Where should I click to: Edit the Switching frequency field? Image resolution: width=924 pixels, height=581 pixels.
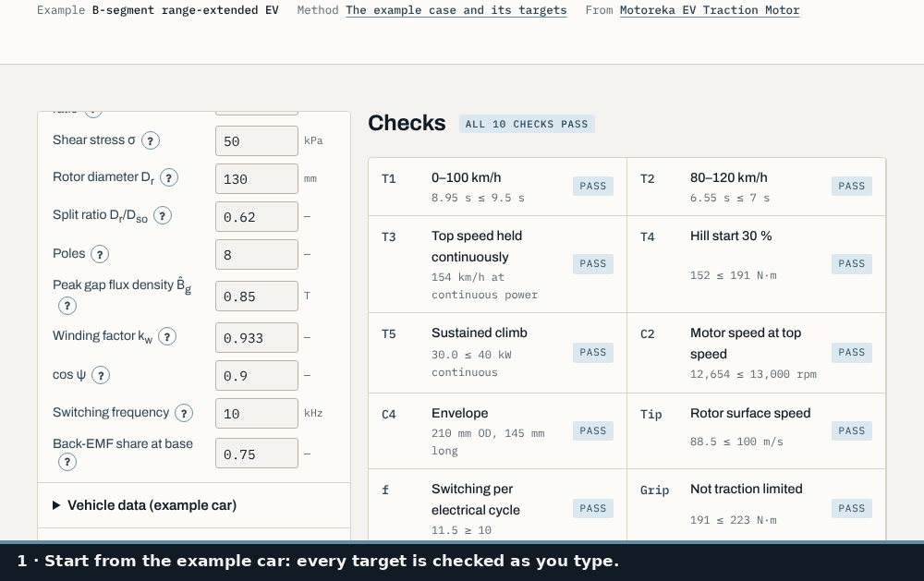coord(257,414)
